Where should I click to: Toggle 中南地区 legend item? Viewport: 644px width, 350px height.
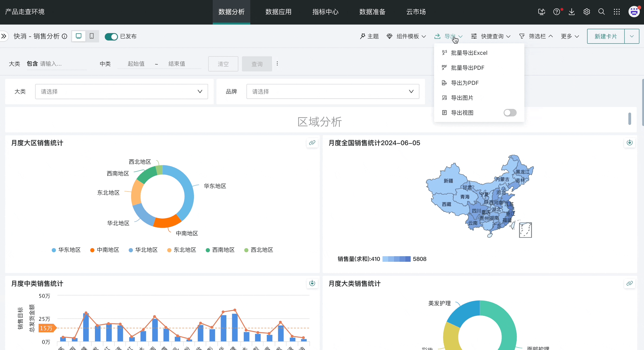point(105,250)
